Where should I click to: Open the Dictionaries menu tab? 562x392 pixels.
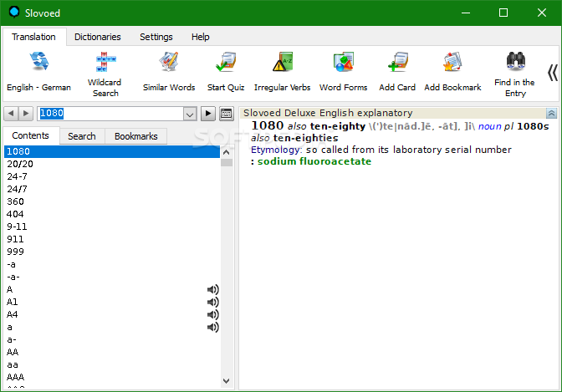point(98,37)
